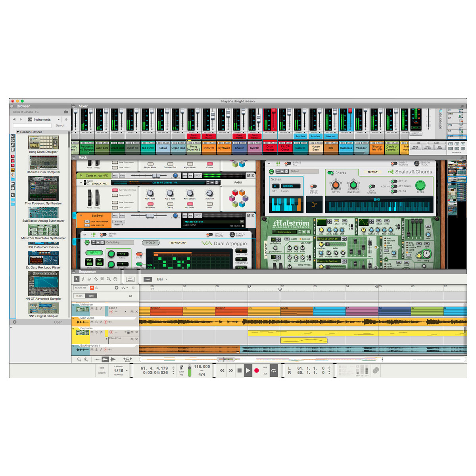Open the Snap value Bar dropdown
476x476 pixels.
coord(162,279)
